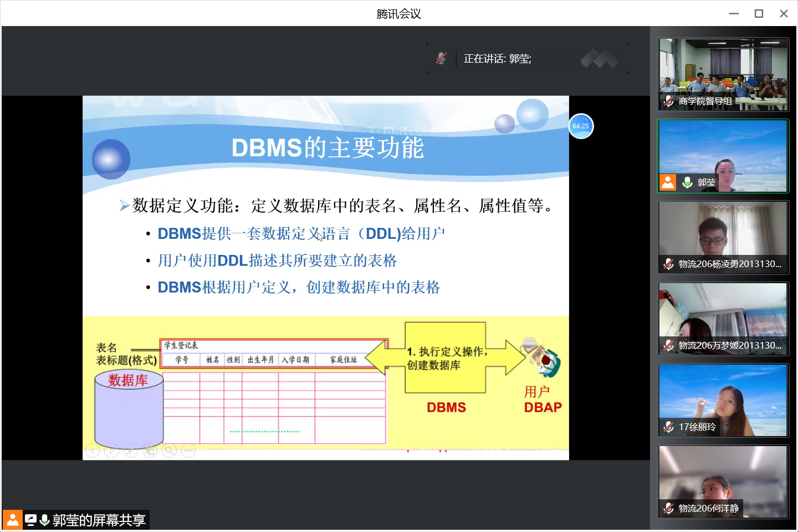Click the 正在讲话: 郭莹 speaker indicator

click(x=497, y=59)
